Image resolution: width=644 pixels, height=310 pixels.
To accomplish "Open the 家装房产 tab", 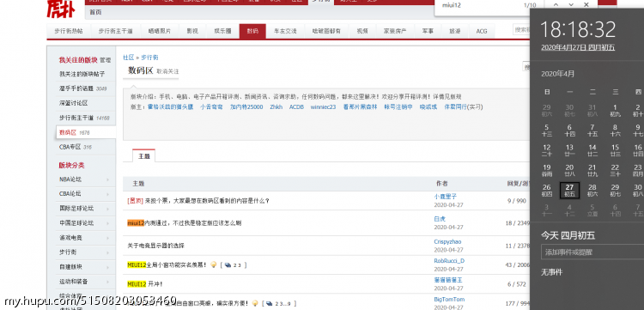I will click(395, 31).
